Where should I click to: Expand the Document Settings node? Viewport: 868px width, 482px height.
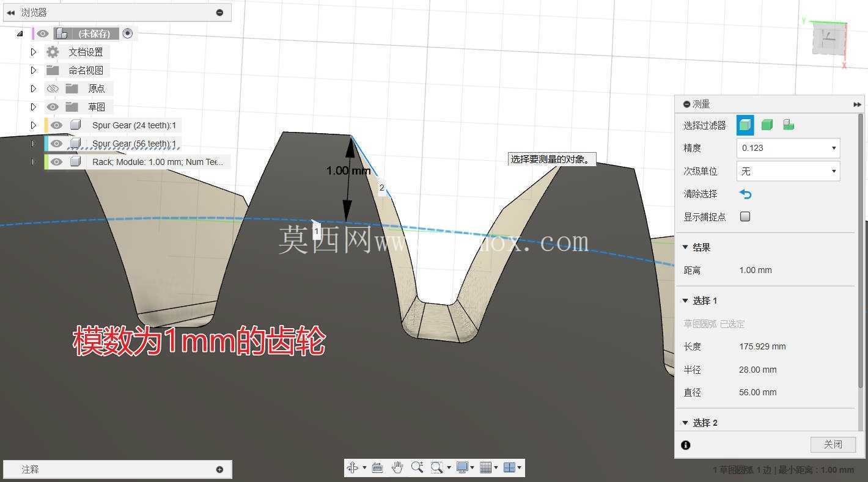34,52
